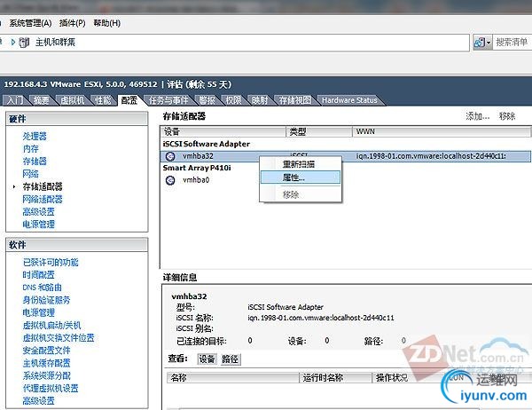This screenshot has height=410, width=532.
Task: Select the vmhba0 row name
Action: coord(196,180)
